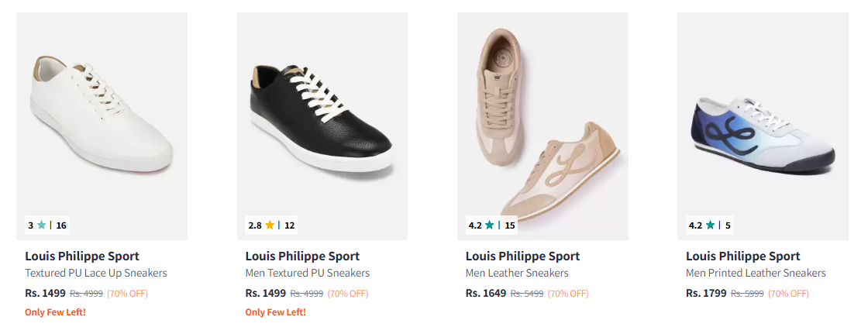This screenshot has height=327, width=868.
Task: Click the star on the beige sneakers' rating badge
Action: (490, 225)
